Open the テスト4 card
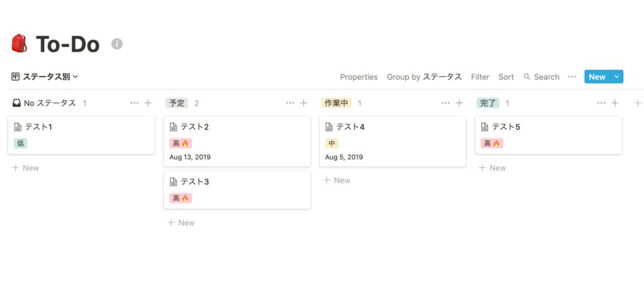Viewport: 644px width, 286px height. pyautogui.click(x=392, y=141)
